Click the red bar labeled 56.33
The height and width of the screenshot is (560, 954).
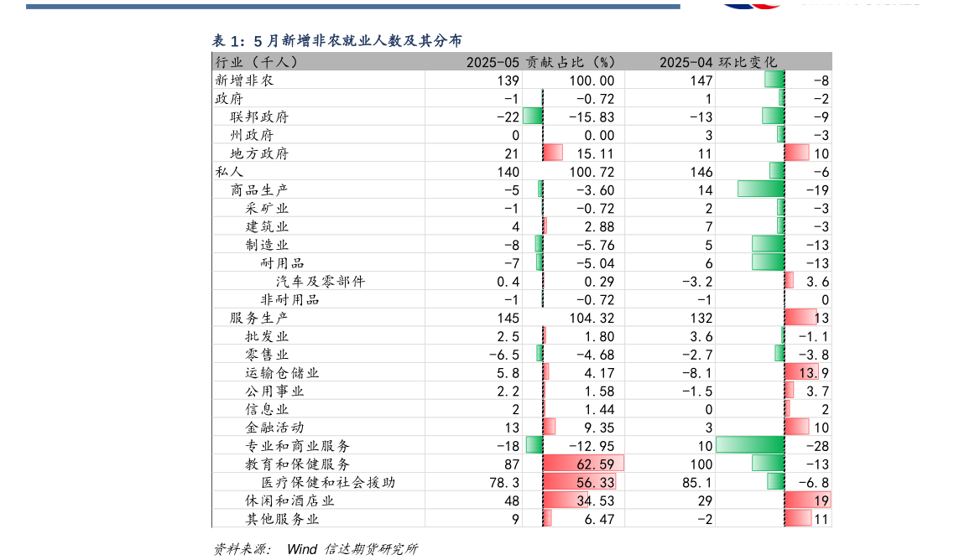(x=579, y=482)
